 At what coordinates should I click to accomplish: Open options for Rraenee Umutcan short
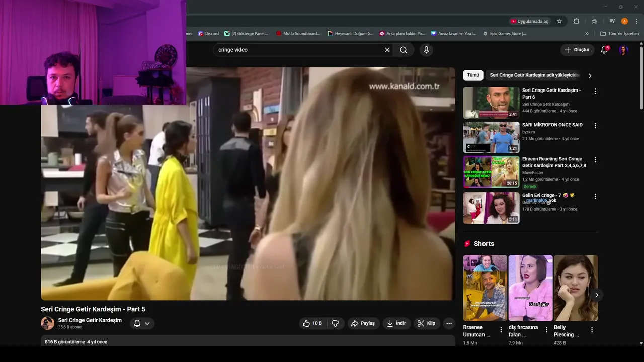(501, 330)
